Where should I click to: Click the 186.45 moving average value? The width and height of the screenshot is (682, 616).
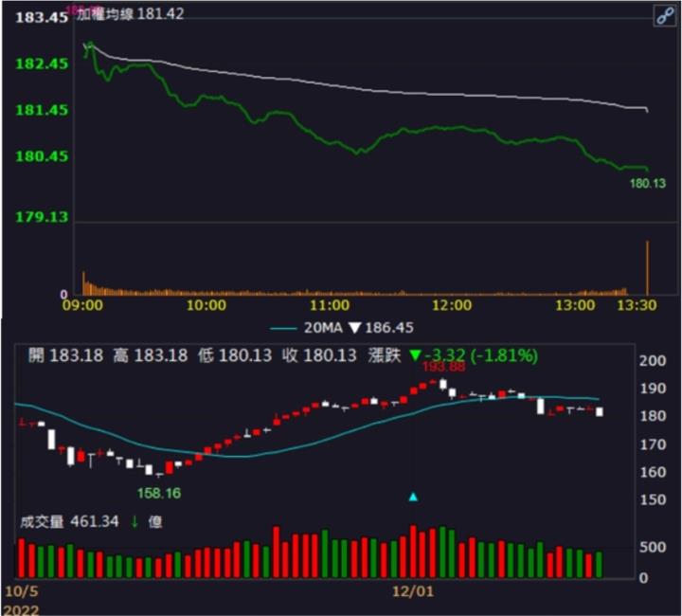pyautogui.click(x=389, y=328)
